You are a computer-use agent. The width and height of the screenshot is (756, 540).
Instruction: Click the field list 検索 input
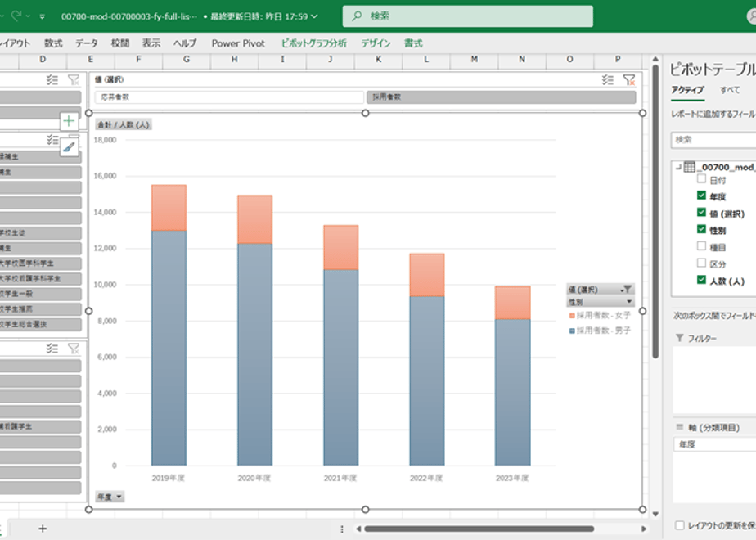coord(713,140)
